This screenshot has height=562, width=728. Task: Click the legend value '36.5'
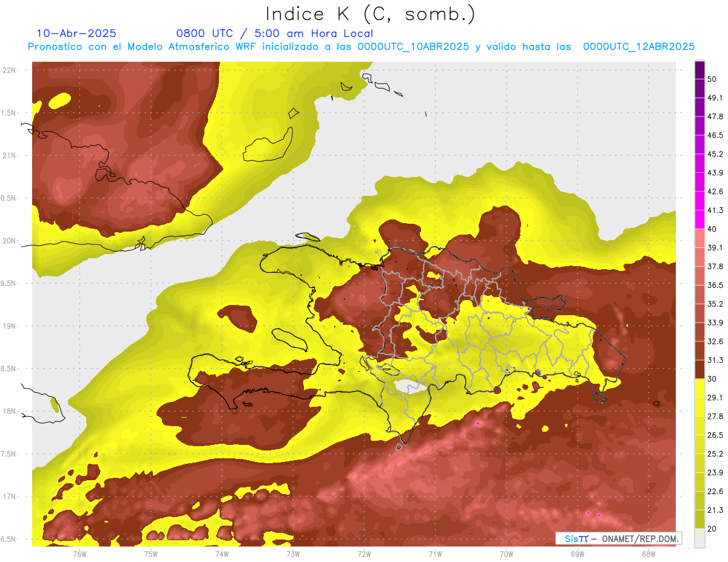(x=715, y=285)
